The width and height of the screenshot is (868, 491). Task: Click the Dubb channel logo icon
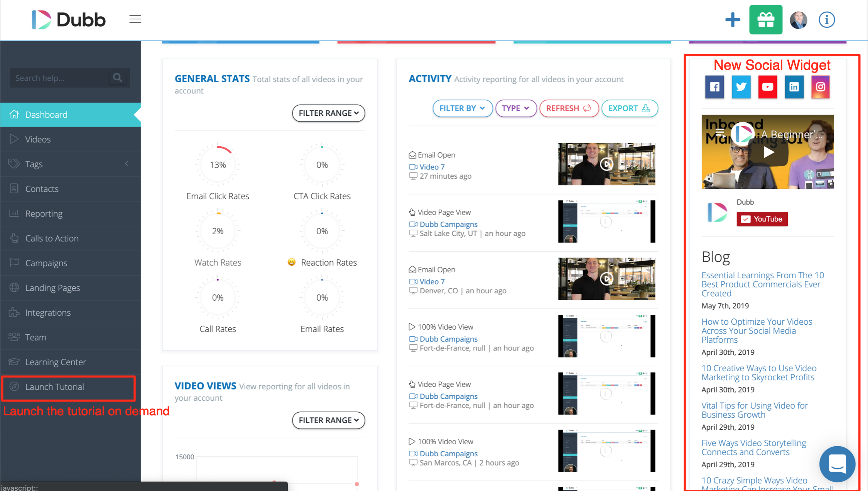717,212
